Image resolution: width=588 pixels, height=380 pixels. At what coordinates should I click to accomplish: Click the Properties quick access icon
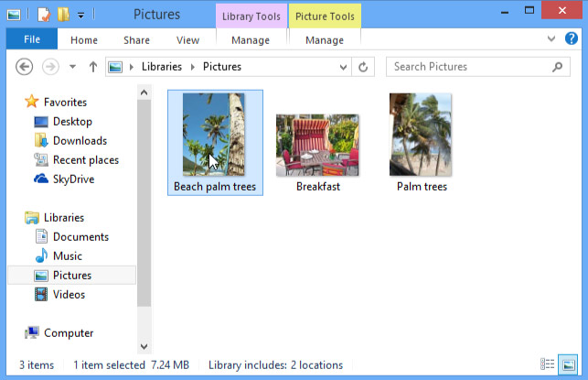[x=43, y=15]
